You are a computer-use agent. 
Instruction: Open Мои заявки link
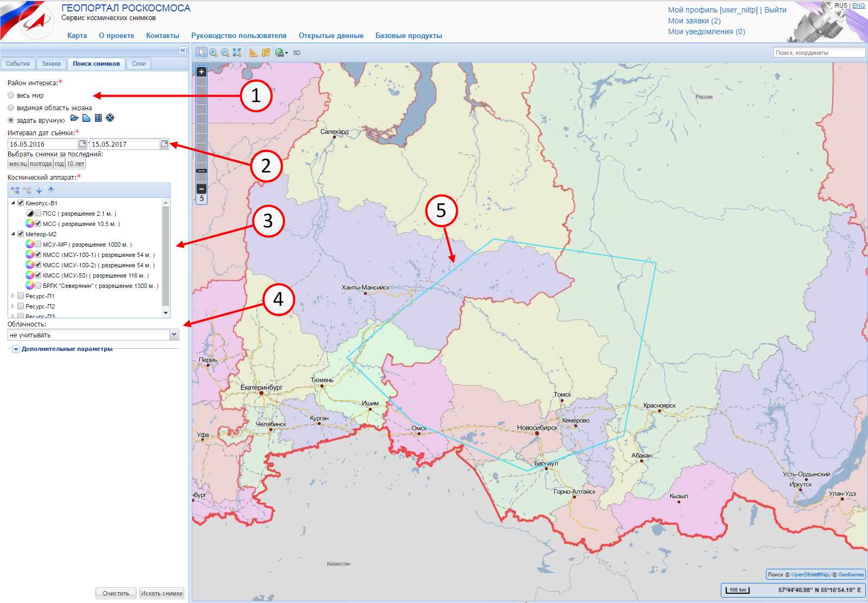(x=694, y=21)
